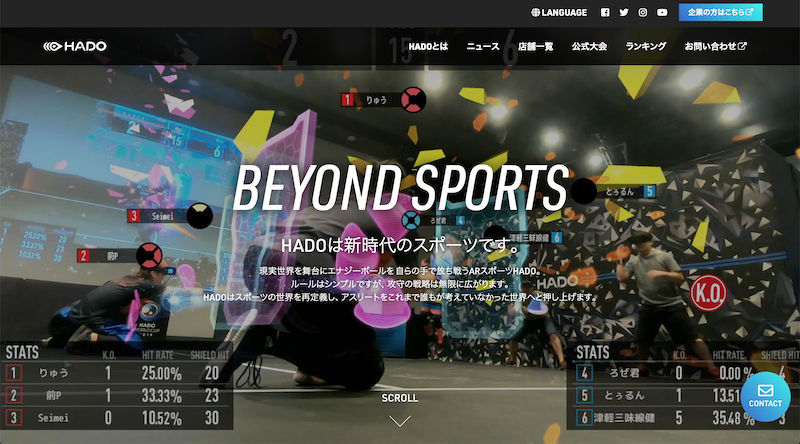Click the globe icon beside LANGUAGE
800x444 pixels.
tap(535, 13)
